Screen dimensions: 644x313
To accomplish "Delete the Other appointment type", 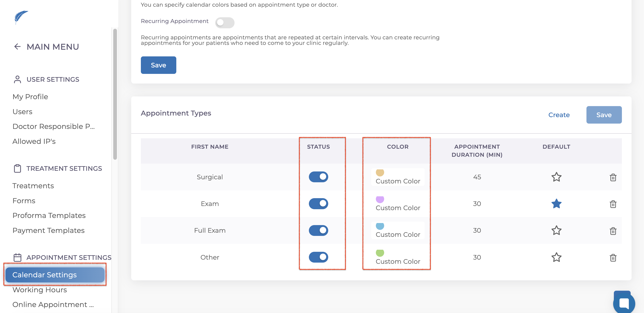I will pyautogui.click(x=613, y=258).
